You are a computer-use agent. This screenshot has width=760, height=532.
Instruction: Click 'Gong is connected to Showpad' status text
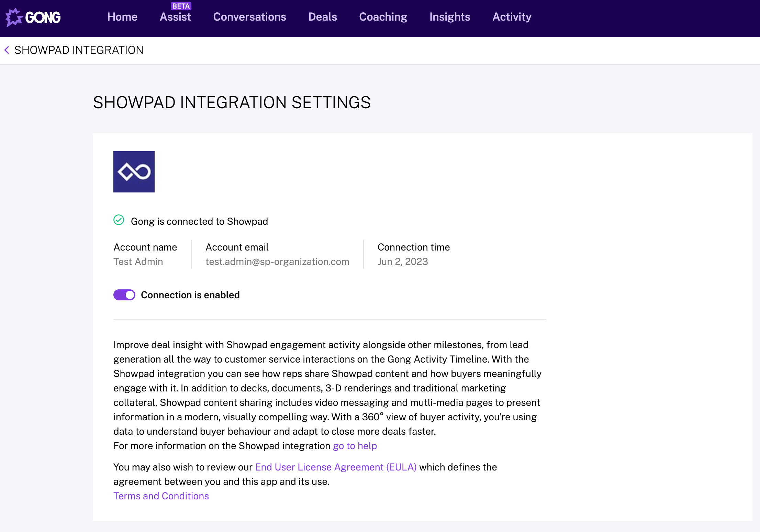[199, 221]
